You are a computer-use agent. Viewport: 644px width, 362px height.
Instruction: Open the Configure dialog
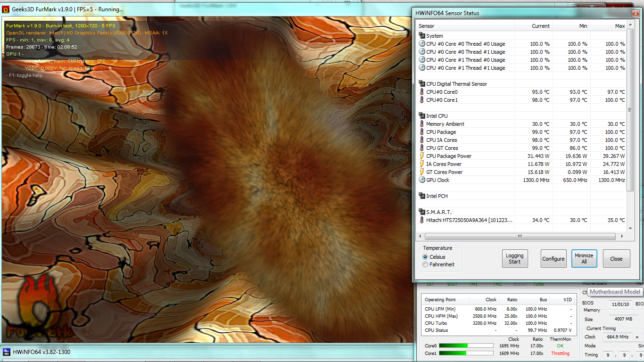click(x=553, y=259)
